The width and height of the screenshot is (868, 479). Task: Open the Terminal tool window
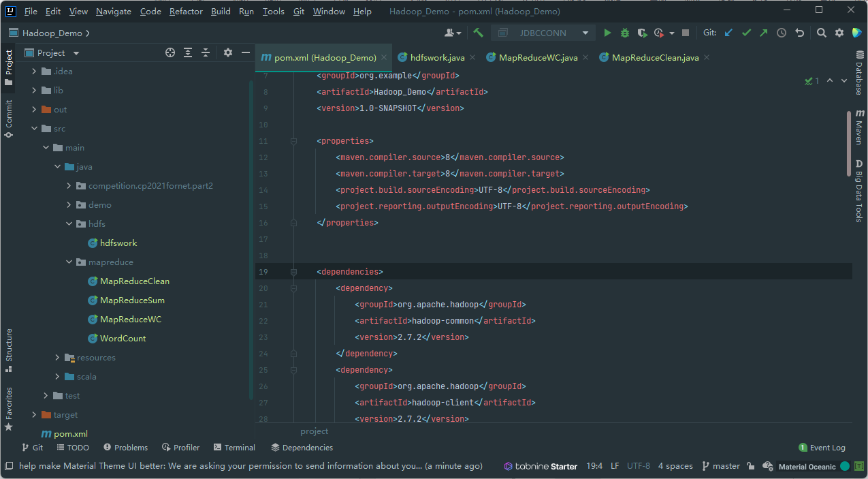point(234,448)
